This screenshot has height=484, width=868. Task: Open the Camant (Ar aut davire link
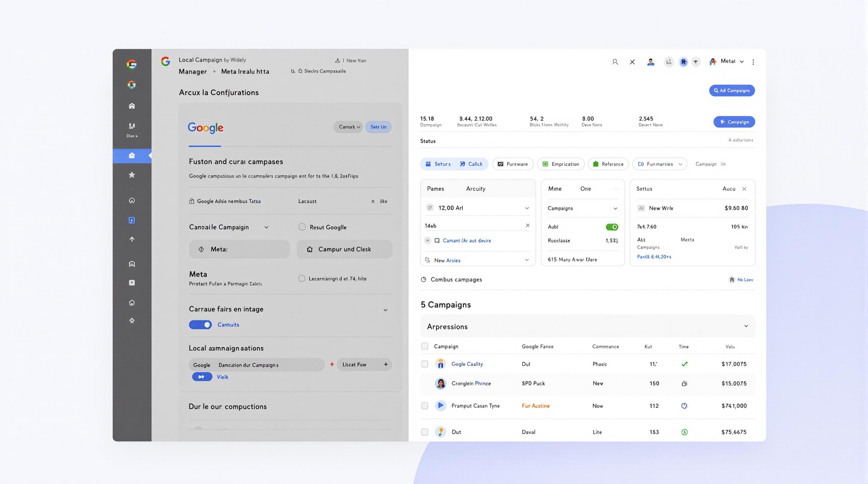click(x=467, y=241)
